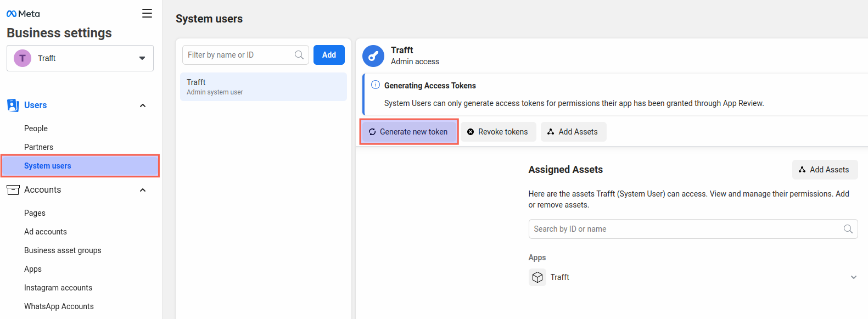868x319 pixels.
Task: Expand the Trafft app asset row
Action: pos(853,277)
